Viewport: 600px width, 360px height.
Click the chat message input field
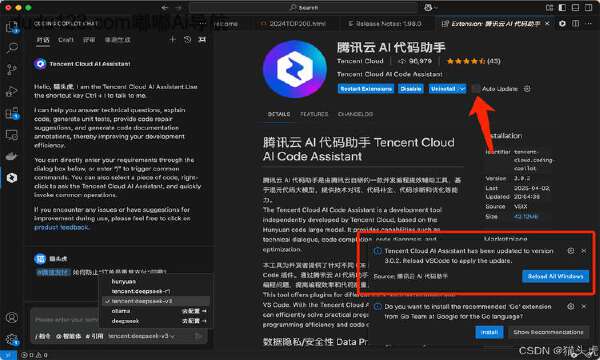tap(65, 319)
